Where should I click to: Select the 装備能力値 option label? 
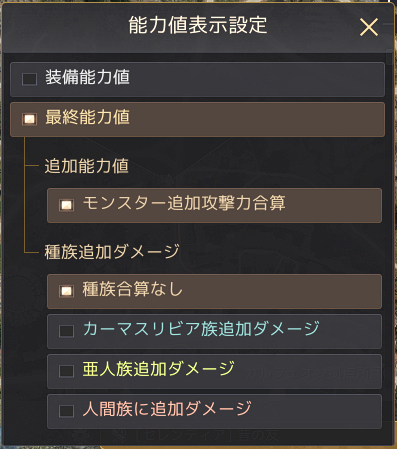click(87, 77)
